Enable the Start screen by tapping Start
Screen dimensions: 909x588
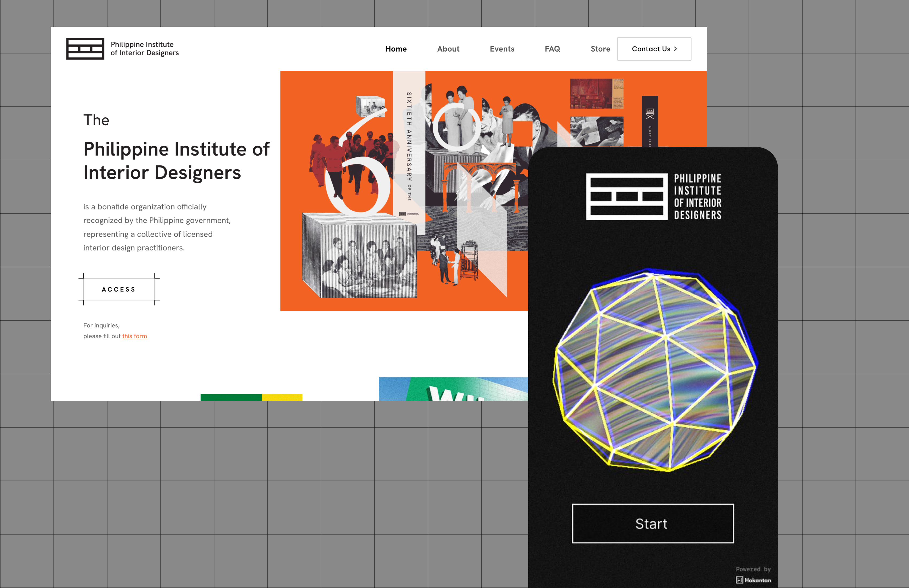652,524
